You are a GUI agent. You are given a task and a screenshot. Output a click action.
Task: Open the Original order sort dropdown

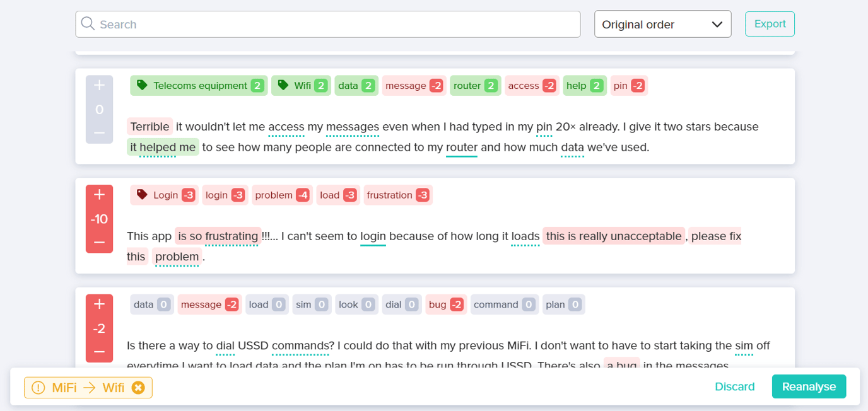[x=662, y=25]
